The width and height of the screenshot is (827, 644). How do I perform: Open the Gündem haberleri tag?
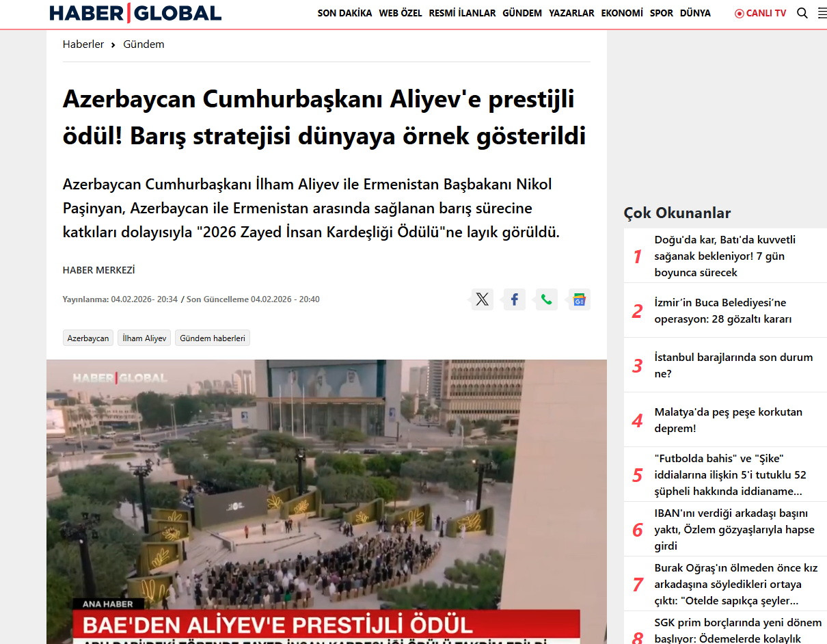pyautogui.click(x=212, y=338)
